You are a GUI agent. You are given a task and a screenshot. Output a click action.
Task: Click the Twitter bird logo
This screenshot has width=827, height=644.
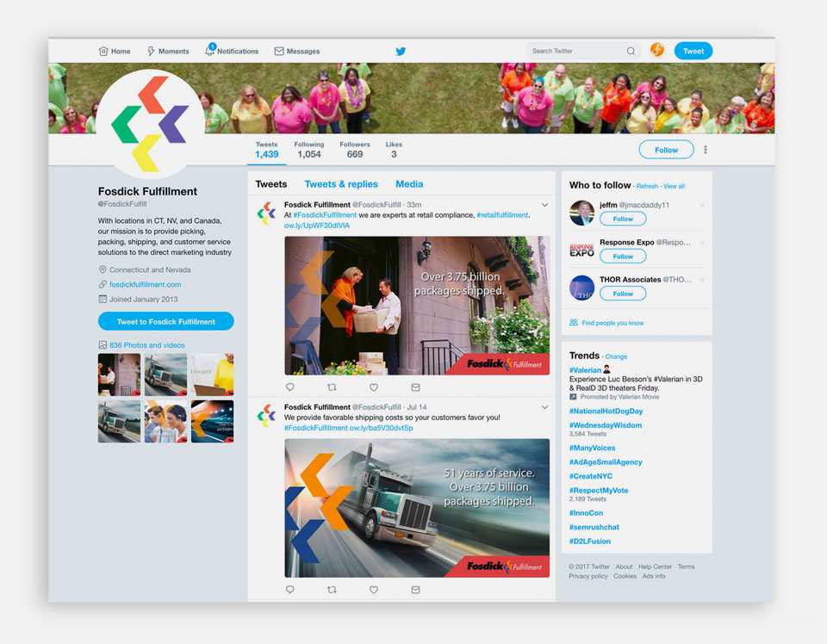401,51
